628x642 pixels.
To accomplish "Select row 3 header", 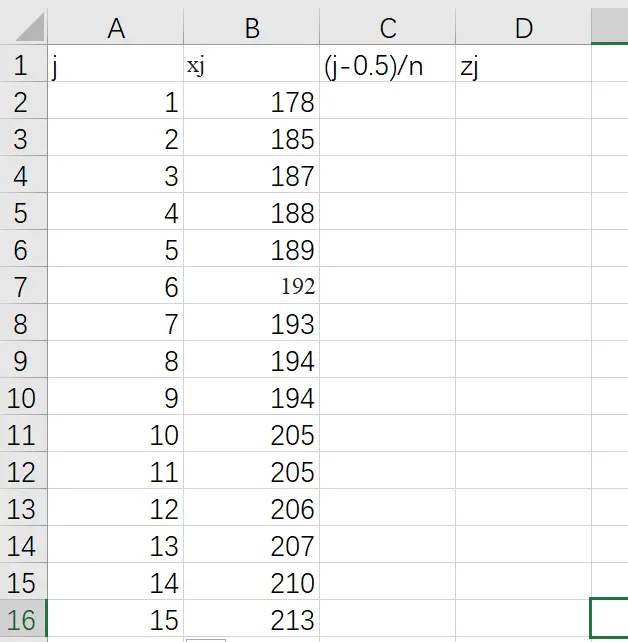I will tap(23, 137).
